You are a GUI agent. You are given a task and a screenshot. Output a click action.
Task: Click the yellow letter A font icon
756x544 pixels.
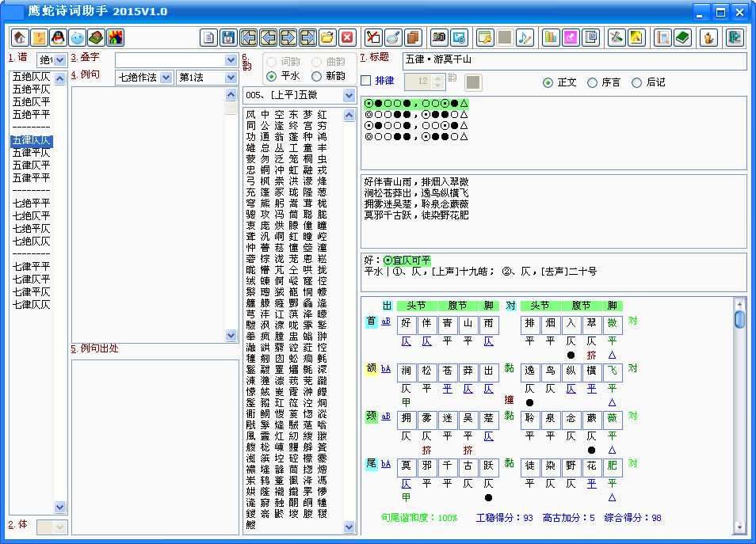[x=636, y=37]
